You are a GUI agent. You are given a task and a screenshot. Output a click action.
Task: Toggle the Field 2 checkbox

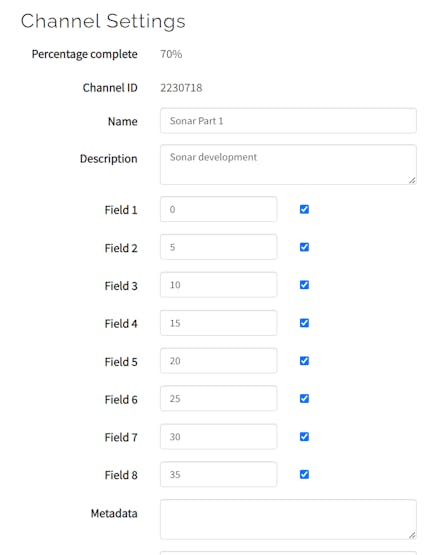[x=304, y=247]
